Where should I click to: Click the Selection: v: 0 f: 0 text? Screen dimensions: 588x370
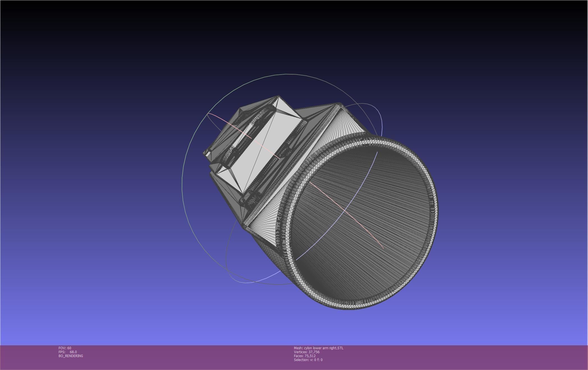(x=308, y=360)
